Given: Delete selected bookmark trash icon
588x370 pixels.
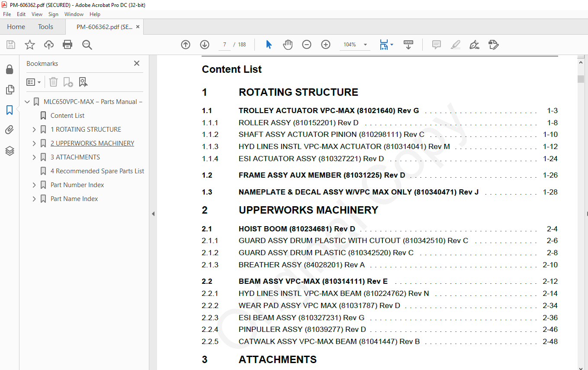Looking at the screenshot, I should click(53, 82).
